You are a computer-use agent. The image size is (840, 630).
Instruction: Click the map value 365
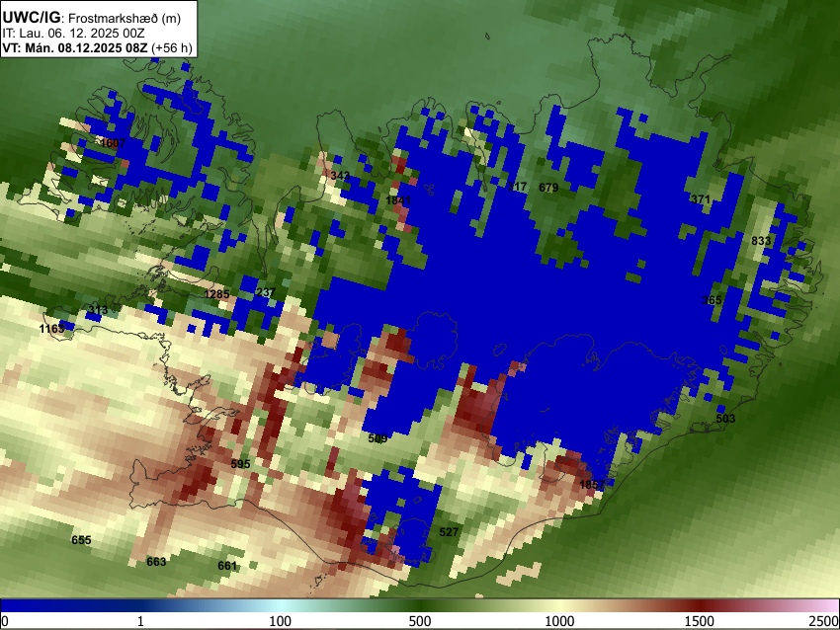click(712, 300)
